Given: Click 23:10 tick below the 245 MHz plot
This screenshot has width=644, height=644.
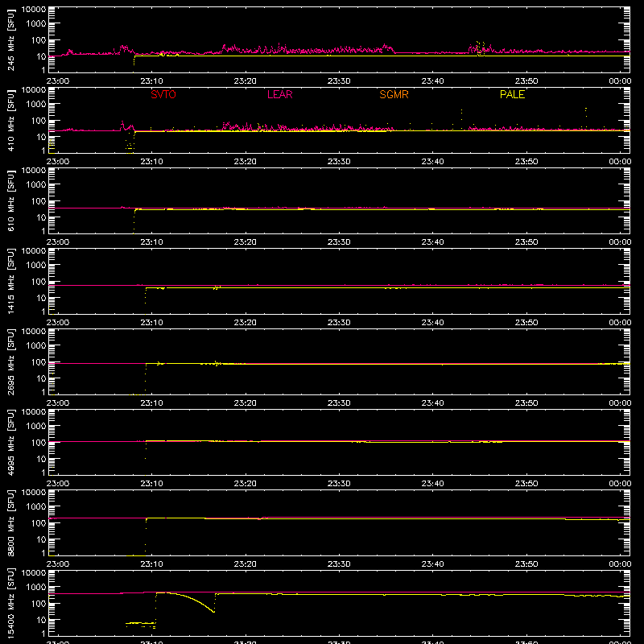Looking at the screenshot, I should (x=151, y=81).
